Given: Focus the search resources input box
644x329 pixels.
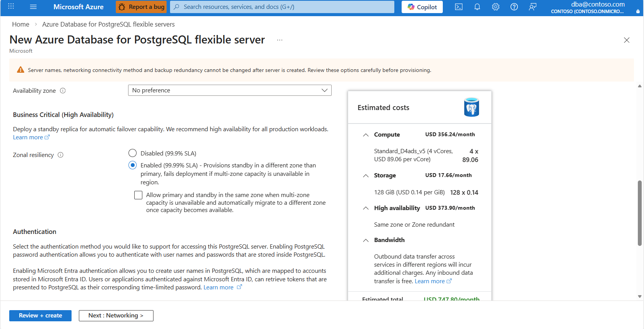Looking at the screenshot, I should [x=285, y=7].
